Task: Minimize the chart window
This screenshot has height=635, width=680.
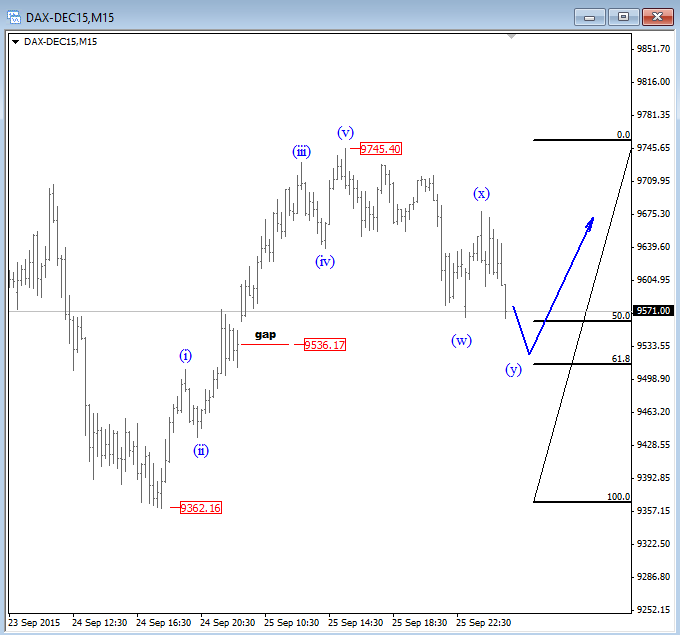Action: click(591, 16)
